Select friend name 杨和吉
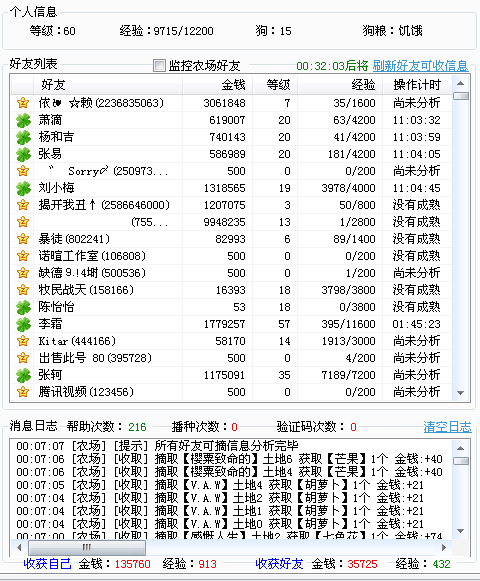The height and width of the screenshot is (581, 480). tap(56, 137)
